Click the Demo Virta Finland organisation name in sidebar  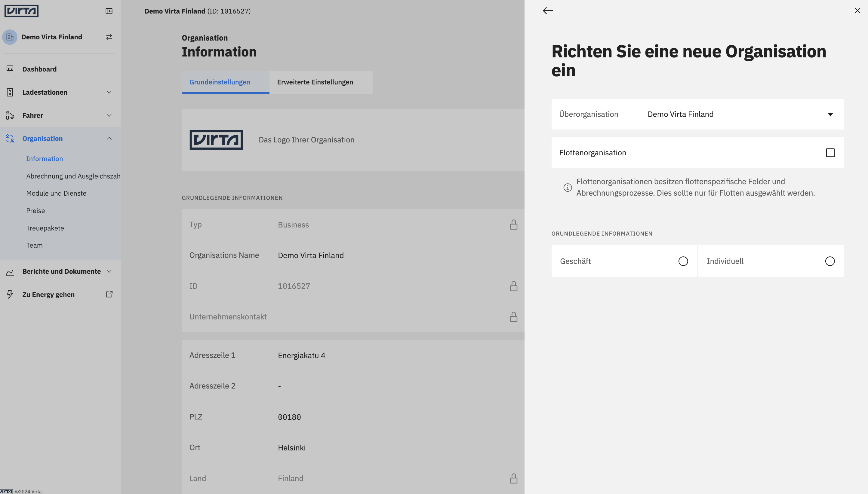coord(52,37)
